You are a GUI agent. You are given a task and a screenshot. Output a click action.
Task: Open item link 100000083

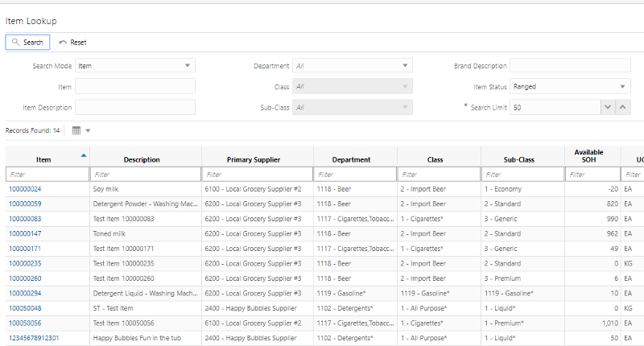(x=25, y=219)
